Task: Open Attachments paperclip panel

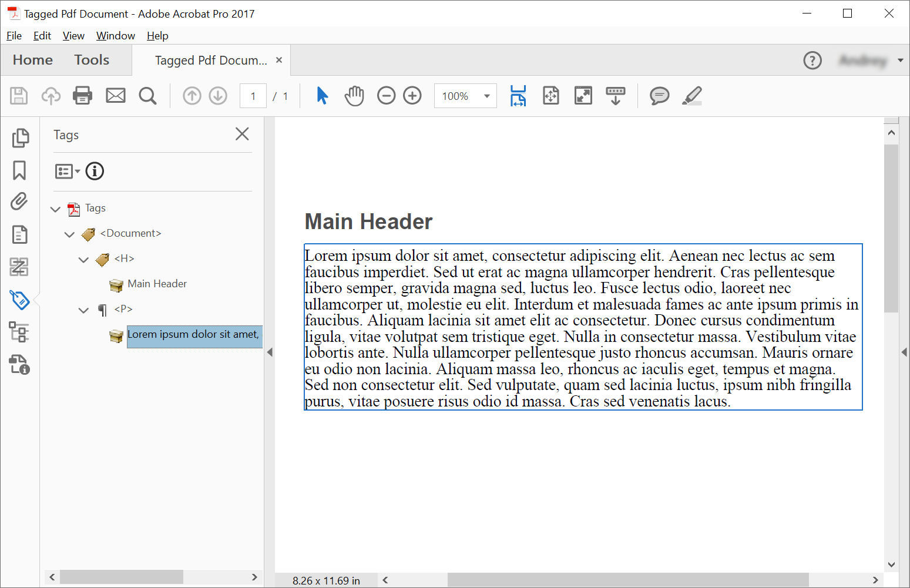Action: pos(19,201)
